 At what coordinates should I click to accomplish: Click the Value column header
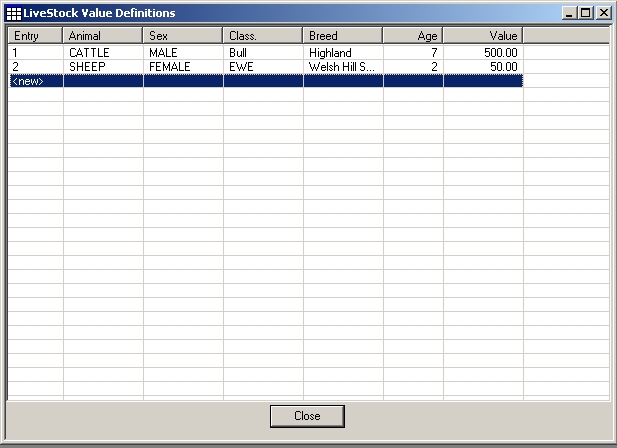(483, 36)
